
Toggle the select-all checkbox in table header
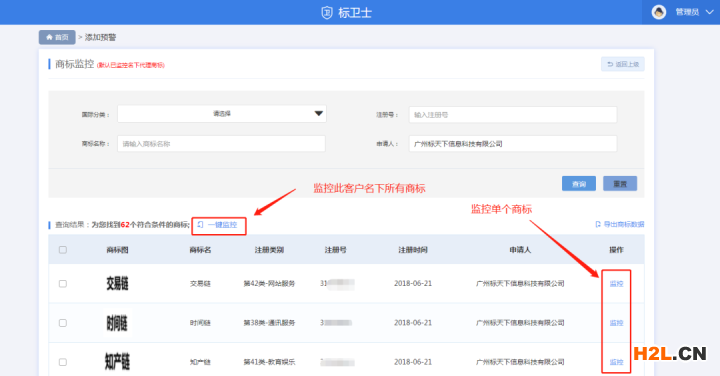click(63, 250)
